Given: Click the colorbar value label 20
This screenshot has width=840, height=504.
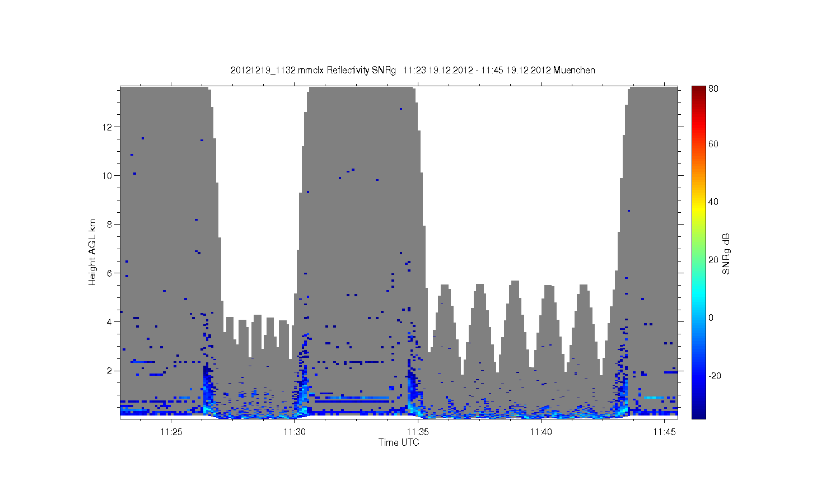Looking at the screenshot, I should [x=713, y=260].
